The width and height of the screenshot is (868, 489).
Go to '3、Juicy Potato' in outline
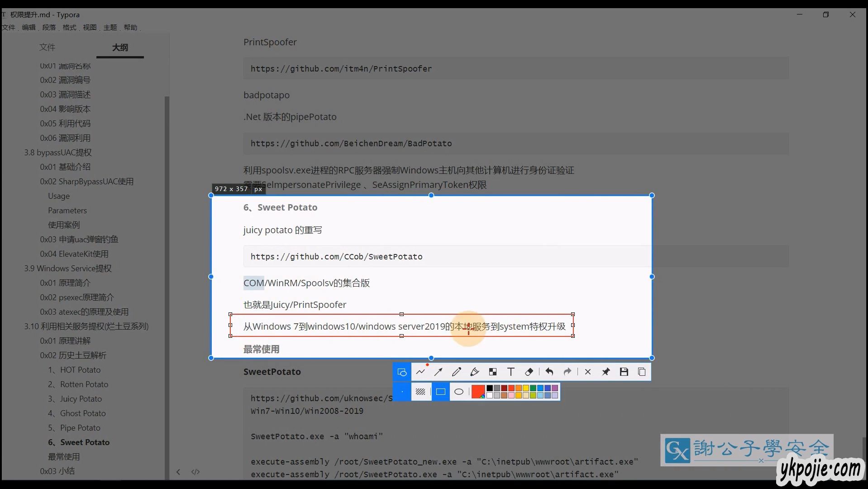click(75, 399)
